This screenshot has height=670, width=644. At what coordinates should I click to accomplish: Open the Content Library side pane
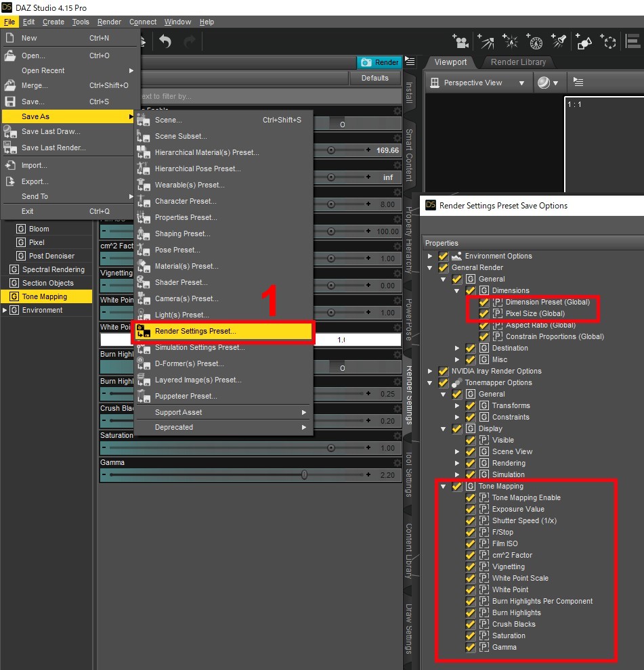(409, 551)
